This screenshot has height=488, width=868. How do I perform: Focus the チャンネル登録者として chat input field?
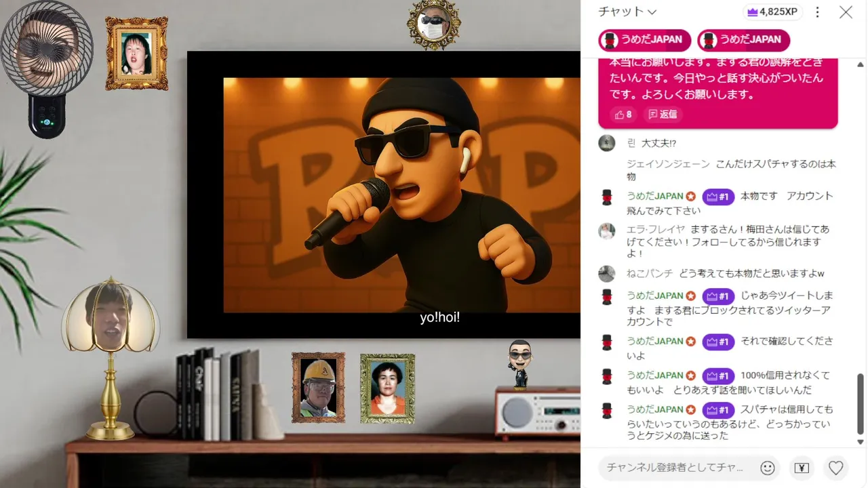pyautogui.click(x=675, y=468)
